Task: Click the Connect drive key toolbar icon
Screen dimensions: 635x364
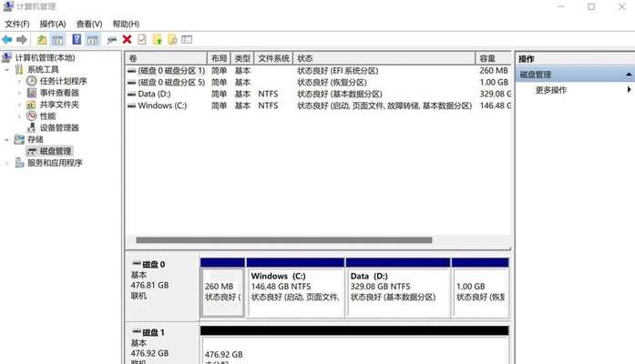Action: (112, 40)
